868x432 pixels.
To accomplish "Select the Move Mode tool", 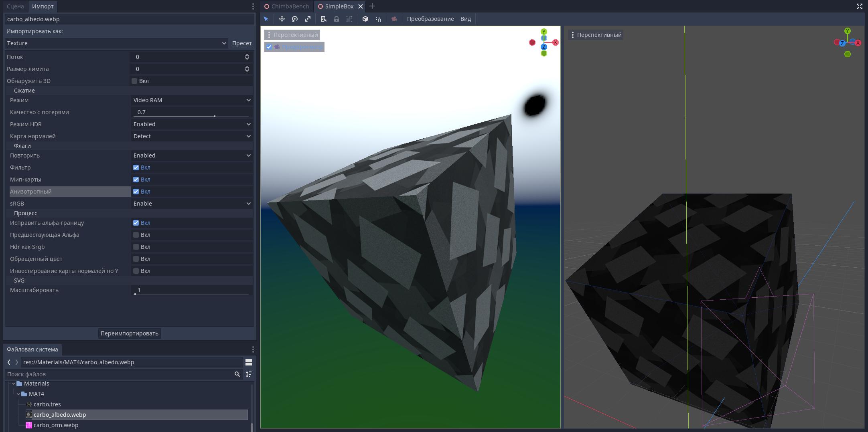I will (x=282, y=19).
